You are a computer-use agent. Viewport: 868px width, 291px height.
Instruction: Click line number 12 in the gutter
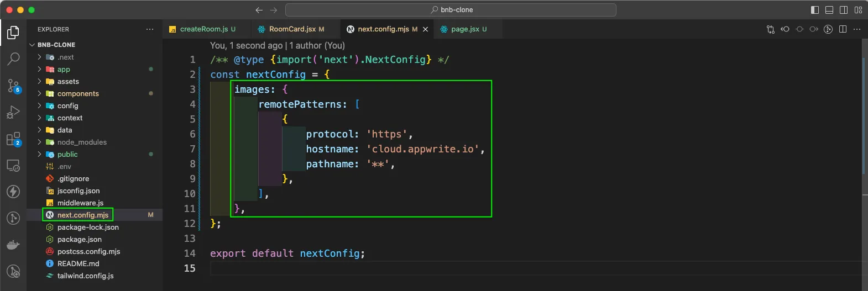pyautogui.click(x=190, y=224)
